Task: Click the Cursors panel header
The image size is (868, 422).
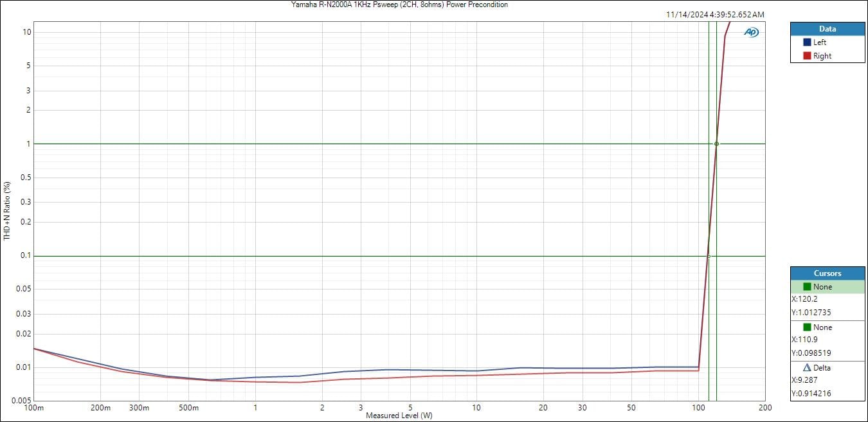Action: 827,273
